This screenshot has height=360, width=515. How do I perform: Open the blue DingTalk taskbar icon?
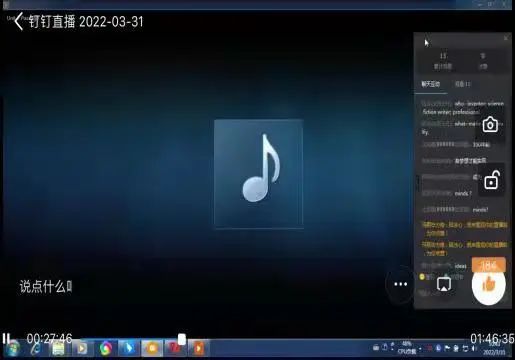[129, 349]
